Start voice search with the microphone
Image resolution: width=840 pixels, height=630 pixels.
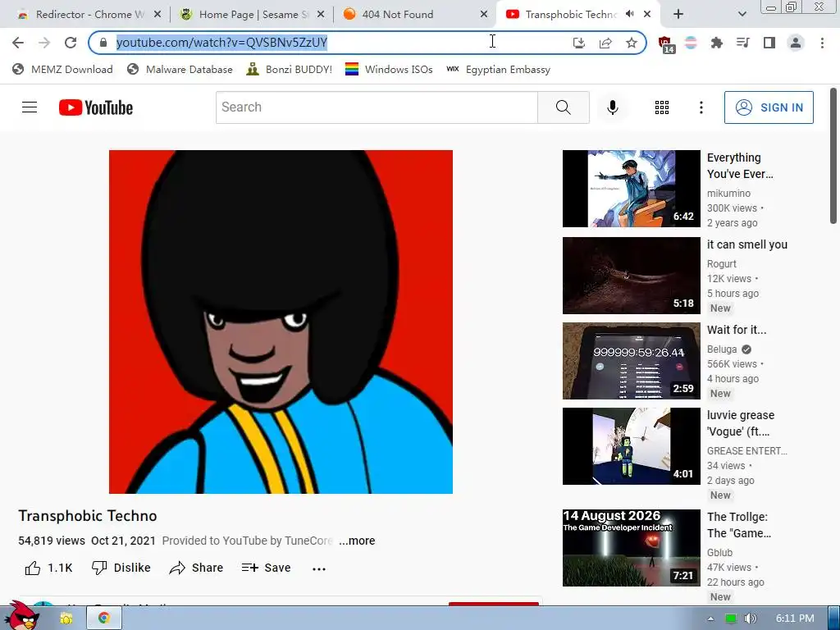[x=612, y=107]
